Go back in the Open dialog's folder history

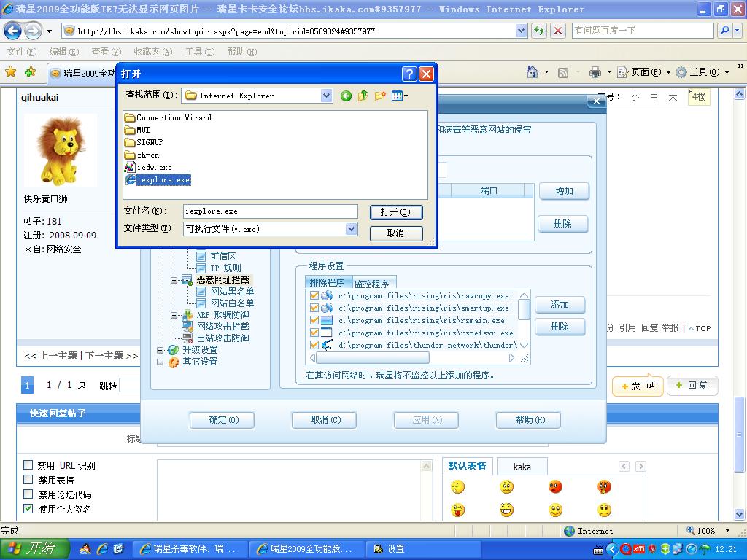[346, 96]
